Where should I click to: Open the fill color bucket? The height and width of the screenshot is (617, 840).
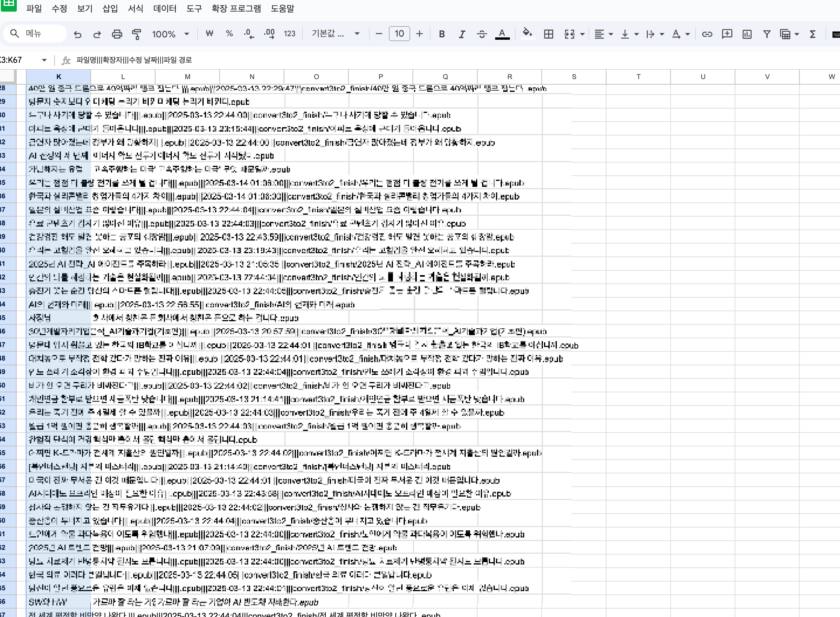click(527, 33)
